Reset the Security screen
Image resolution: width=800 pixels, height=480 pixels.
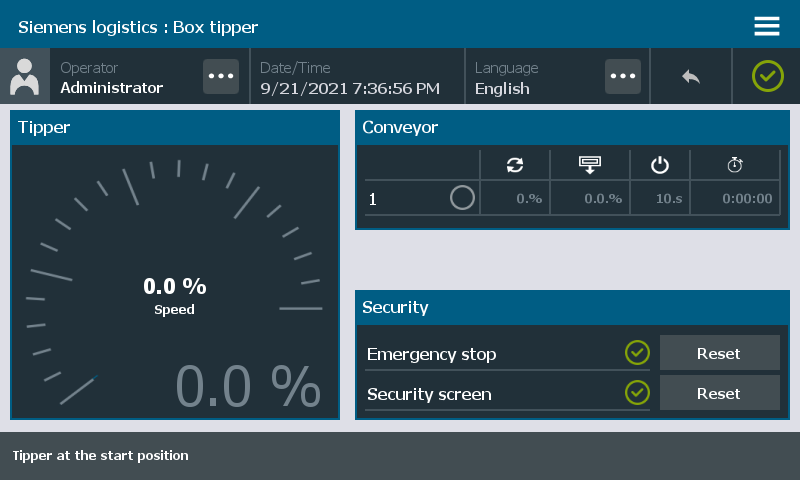click(719, 393)
